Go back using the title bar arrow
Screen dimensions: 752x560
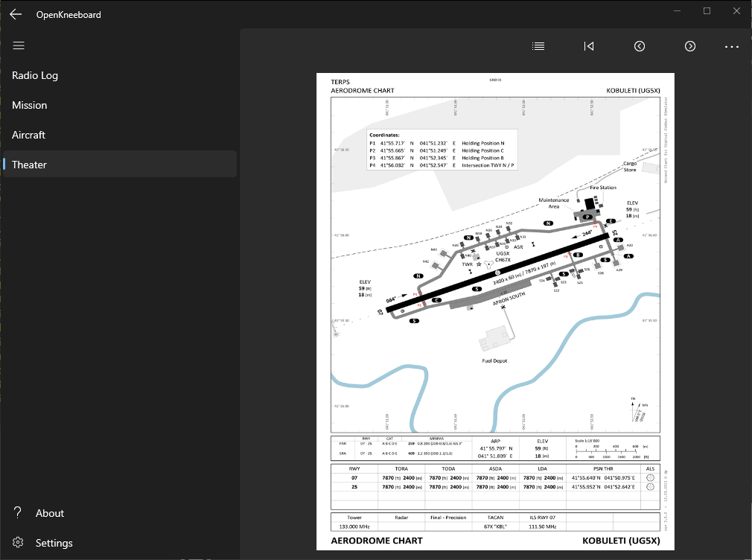[16, 14]
